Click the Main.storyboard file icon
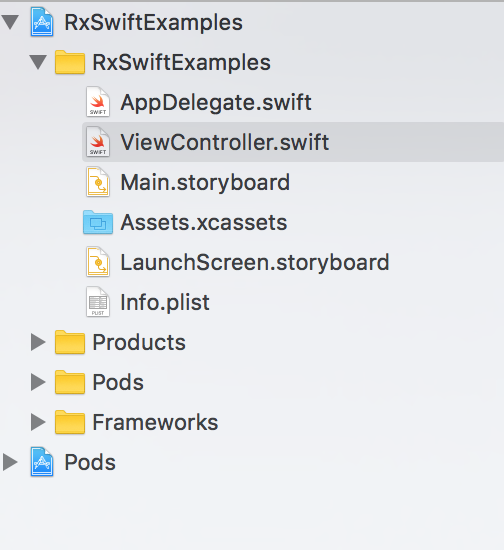 (x=98, y=182)
